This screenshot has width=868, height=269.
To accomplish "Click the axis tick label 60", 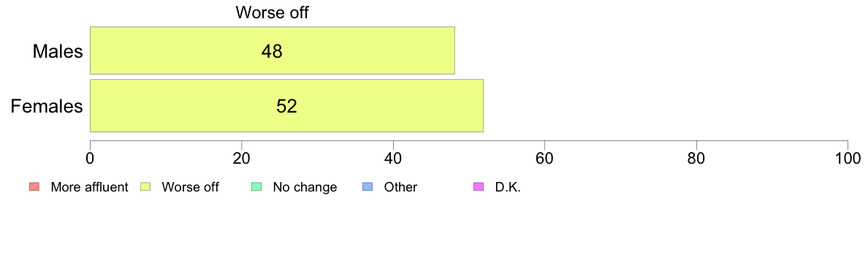I will pos(545,158).
